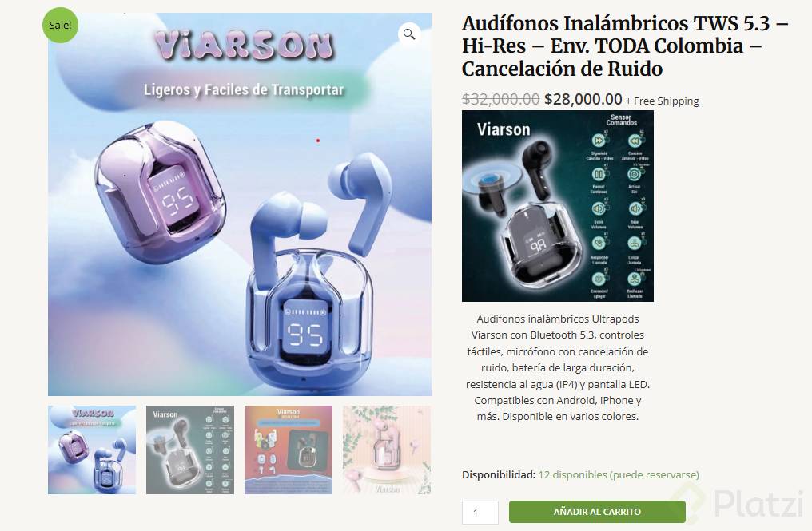Image resolution: width=812 pixels, height=531 pixels.
Task: Select the orange background earbuds thumbnail
Action: 289,450
